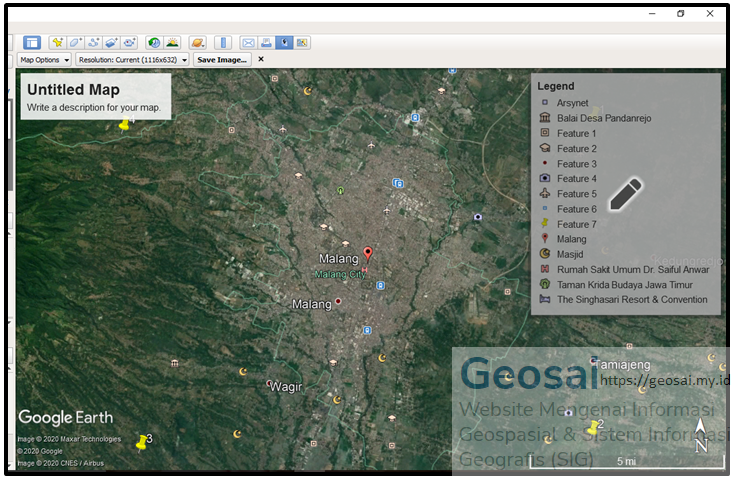Screen dimensions: 739x483
Task: Click the Legend heading
Action: (555, 86)
